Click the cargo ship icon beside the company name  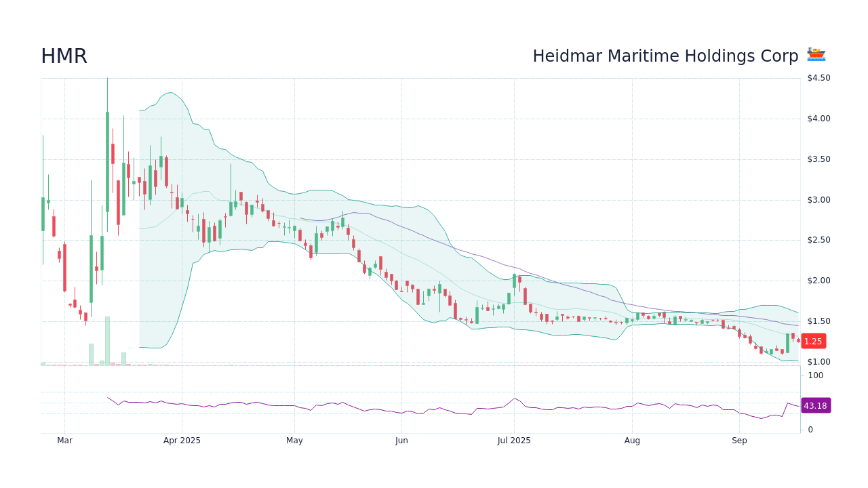pyautogui.click(x=816, y=54)
